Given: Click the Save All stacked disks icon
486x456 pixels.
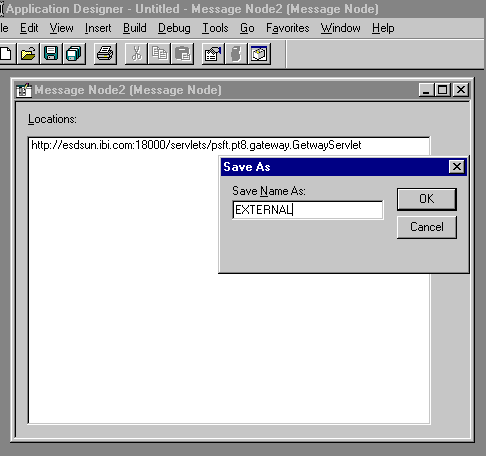Looking at the screenshot, I should click(x=74, y=54).
